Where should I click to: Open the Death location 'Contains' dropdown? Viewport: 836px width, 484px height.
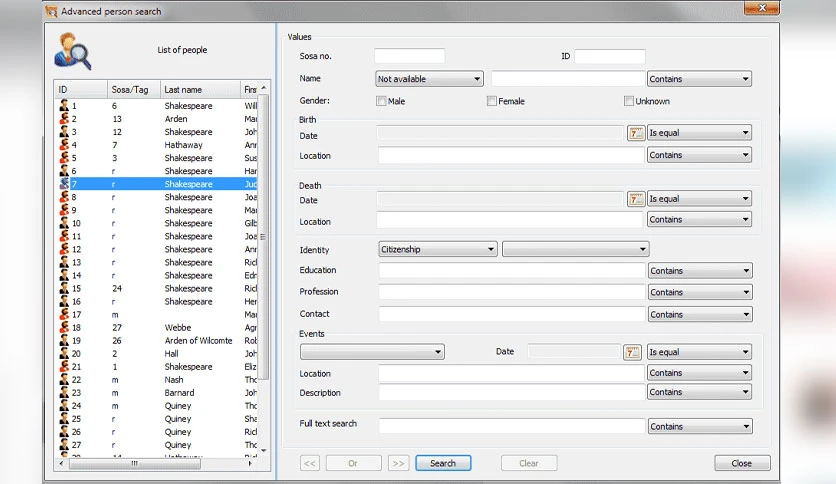[x=699, y=220]
